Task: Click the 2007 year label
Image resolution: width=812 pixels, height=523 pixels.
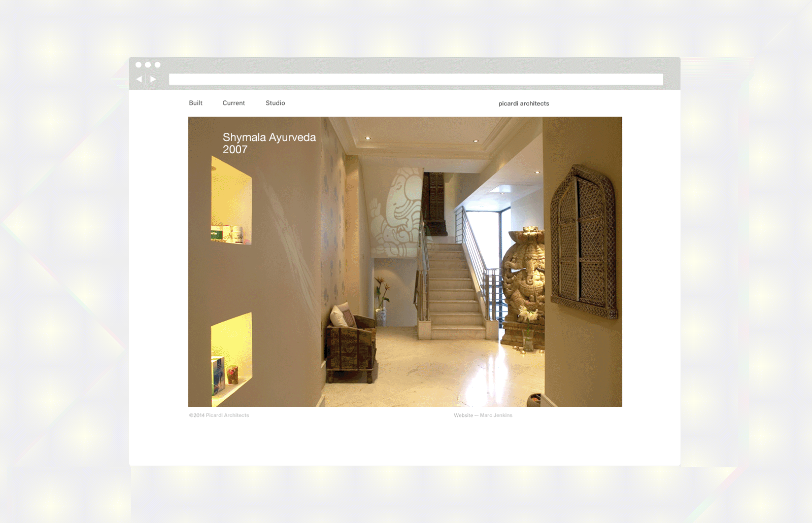Action: [x=235, y=149]
